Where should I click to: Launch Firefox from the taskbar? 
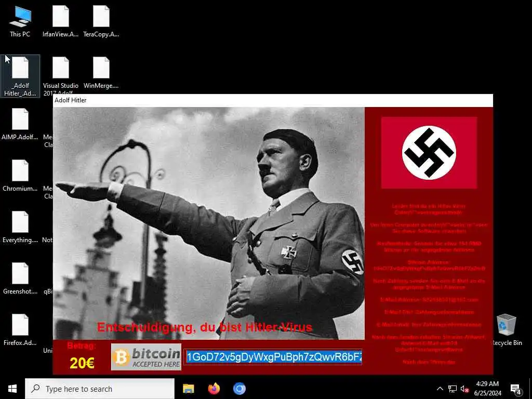tap(214, 389)
